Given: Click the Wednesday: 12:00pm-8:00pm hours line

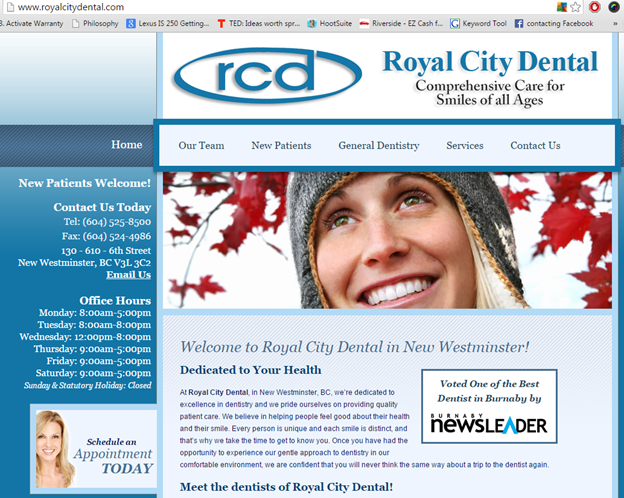Looking at the screenshot, I should tap(85, 337).
